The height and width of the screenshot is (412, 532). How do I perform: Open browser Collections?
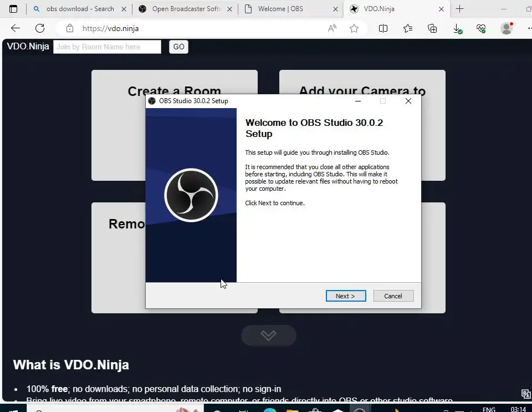tap(432, 28)
